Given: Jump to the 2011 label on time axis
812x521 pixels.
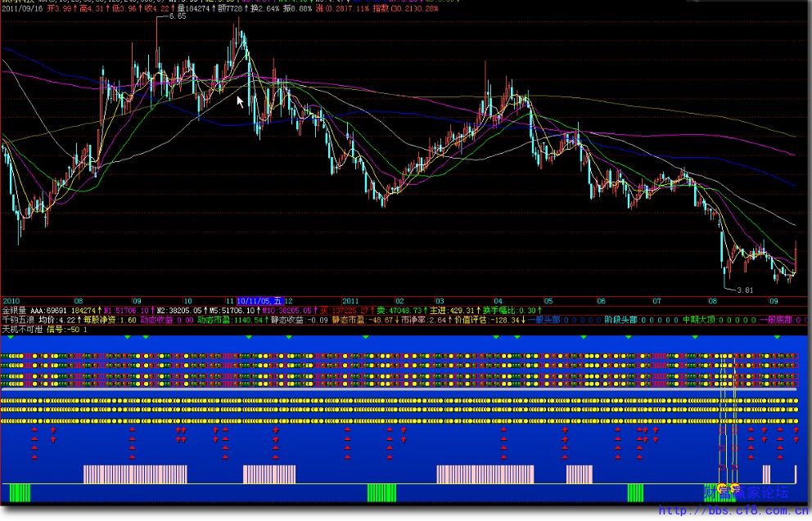Looking at the screenshot, I should pyautogui.click(x=350, y=300).
